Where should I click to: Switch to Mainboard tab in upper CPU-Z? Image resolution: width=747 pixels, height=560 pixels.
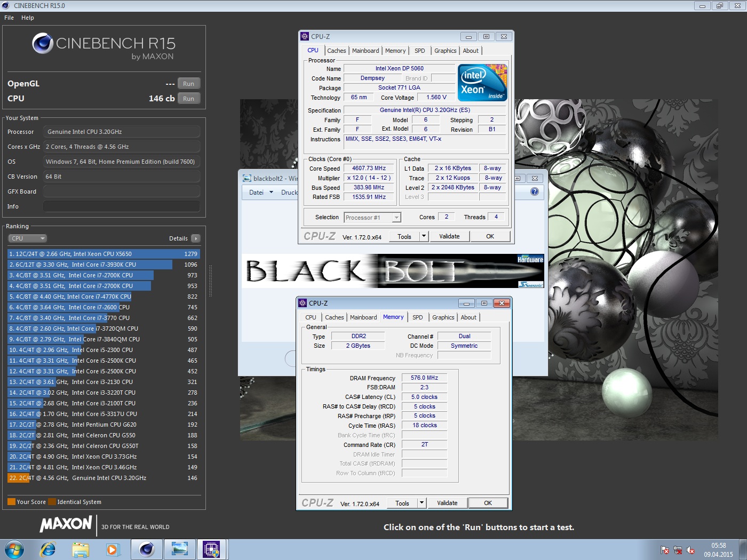point(365,51)
